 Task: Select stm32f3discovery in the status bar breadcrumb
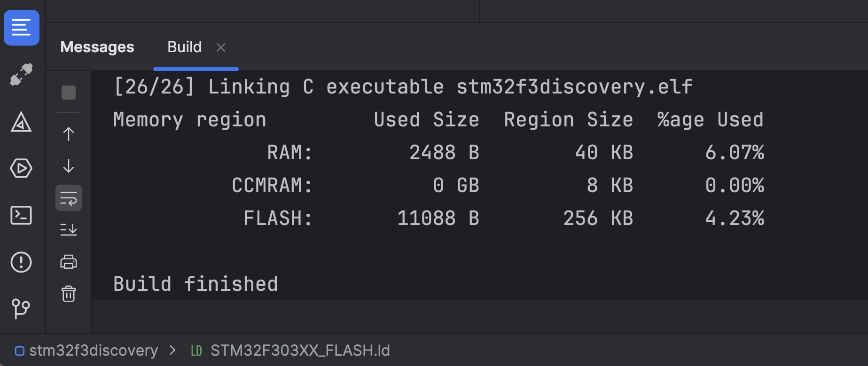(94, 350)
